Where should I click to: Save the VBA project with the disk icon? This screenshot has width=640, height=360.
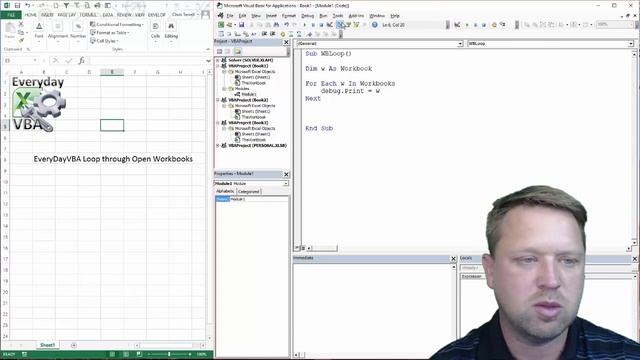pos(241,25)
